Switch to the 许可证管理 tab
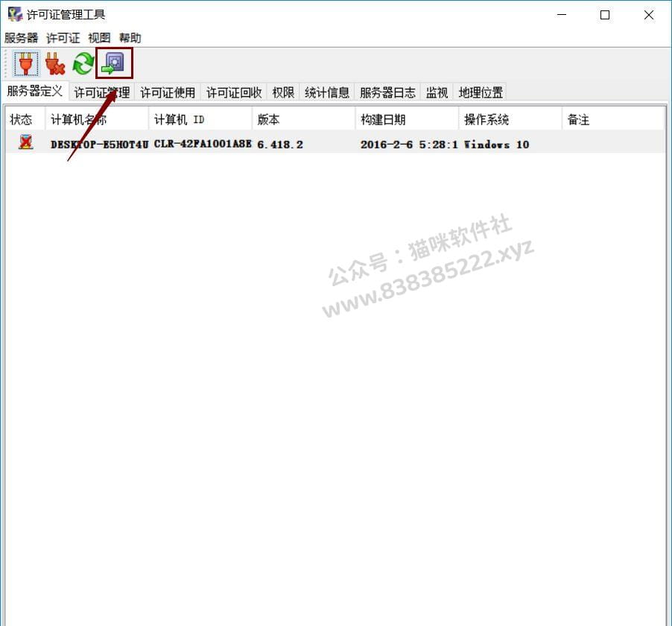672x626 pixels. (102, 92)
